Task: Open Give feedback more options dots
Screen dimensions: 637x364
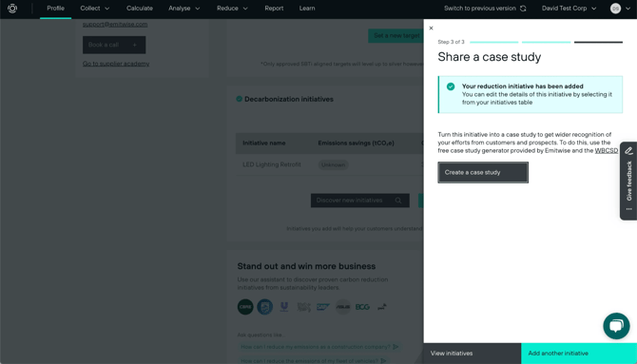Action: tap(628, 209)
